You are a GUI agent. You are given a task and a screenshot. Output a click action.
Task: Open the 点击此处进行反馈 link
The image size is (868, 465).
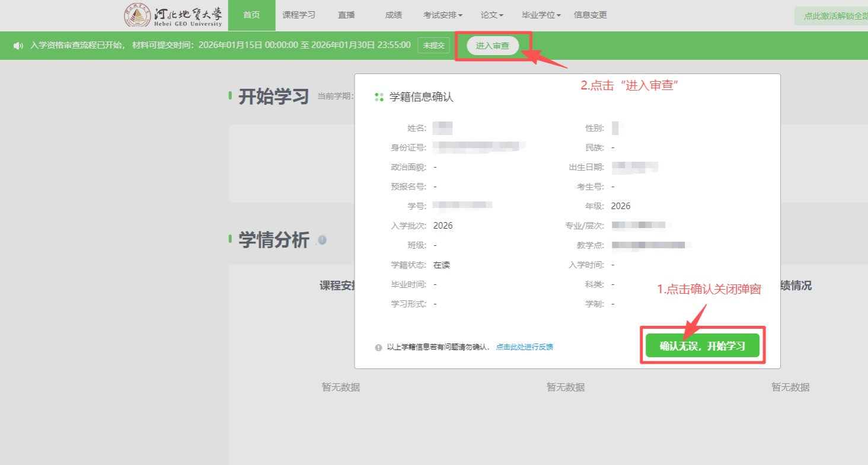coord(524,347)
